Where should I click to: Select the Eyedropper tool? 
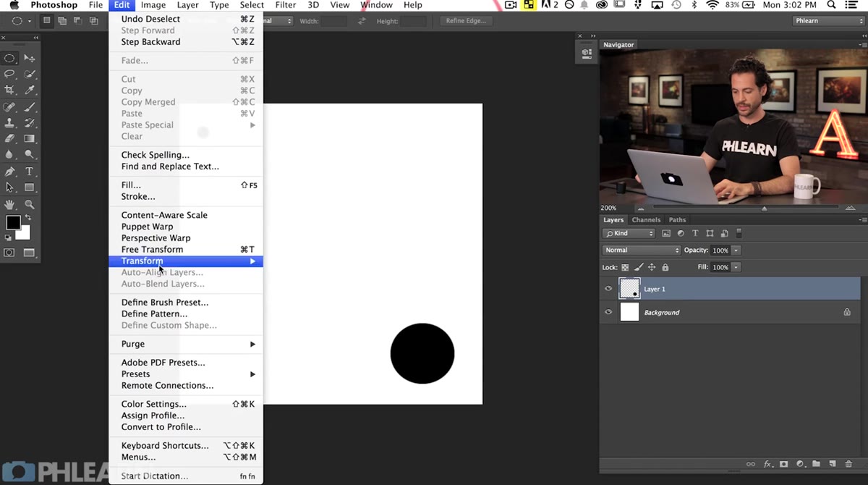[x=30, y=90]
